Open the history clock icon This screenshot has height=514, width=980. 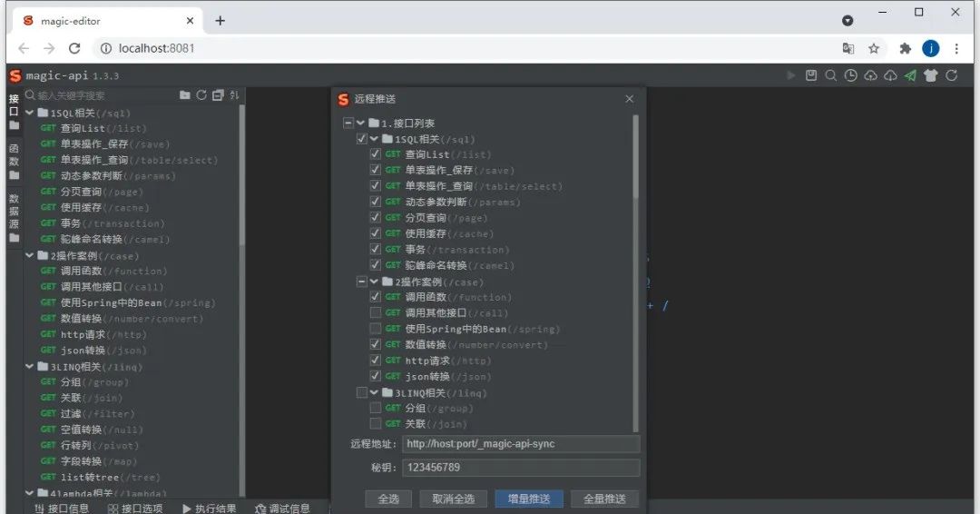click(850, 75)
